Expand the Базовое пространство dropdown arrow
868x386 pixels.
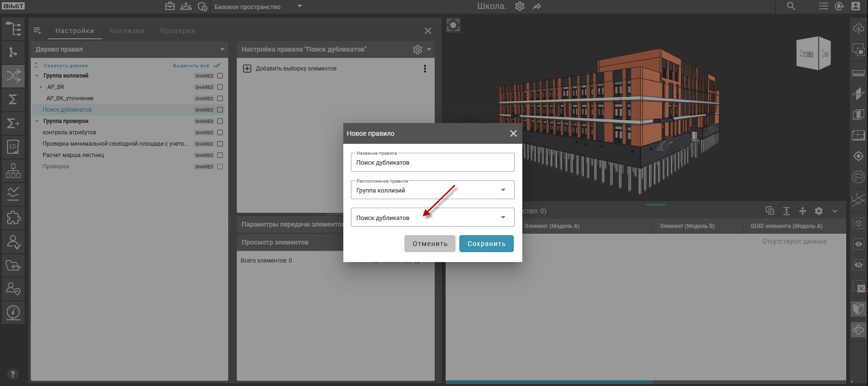299,6
